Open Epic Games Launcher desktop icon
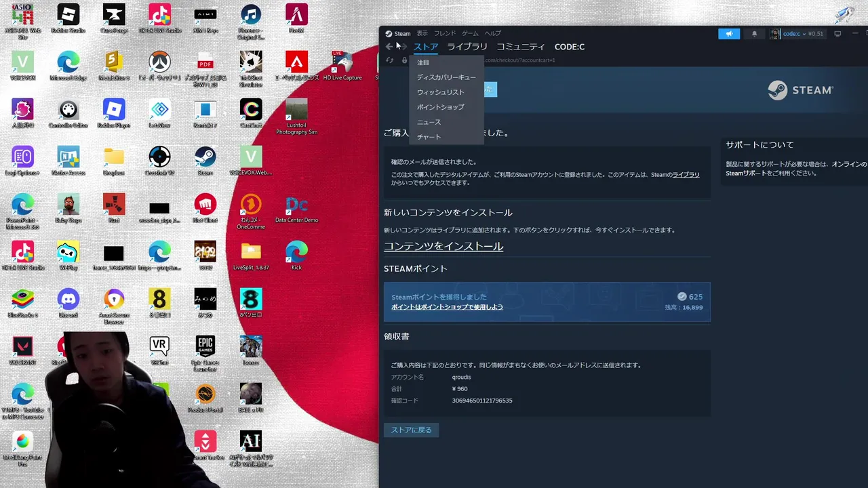 coord(205,354)
